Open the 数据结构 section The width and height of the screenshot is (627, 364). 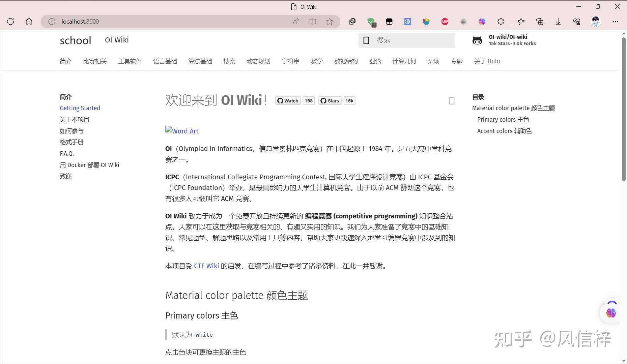click(346, 61)
